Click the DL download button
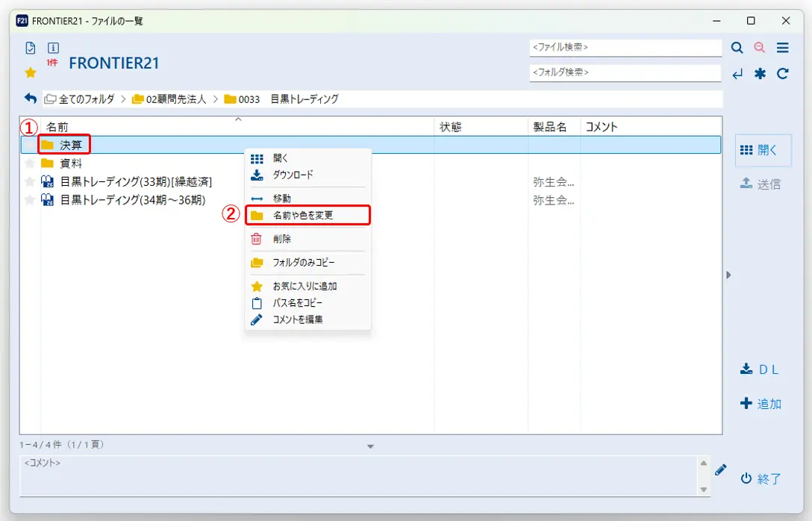 (760, 369)
